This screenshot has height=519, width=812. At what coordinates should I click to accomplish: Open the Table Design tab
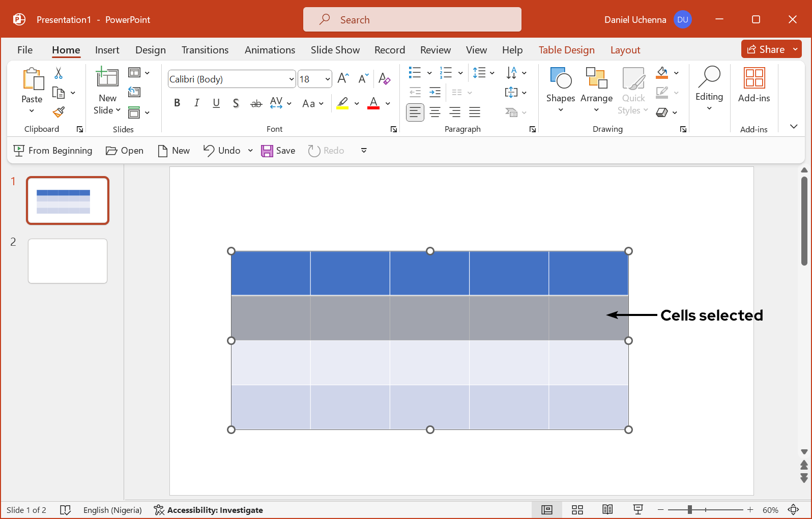566,50
